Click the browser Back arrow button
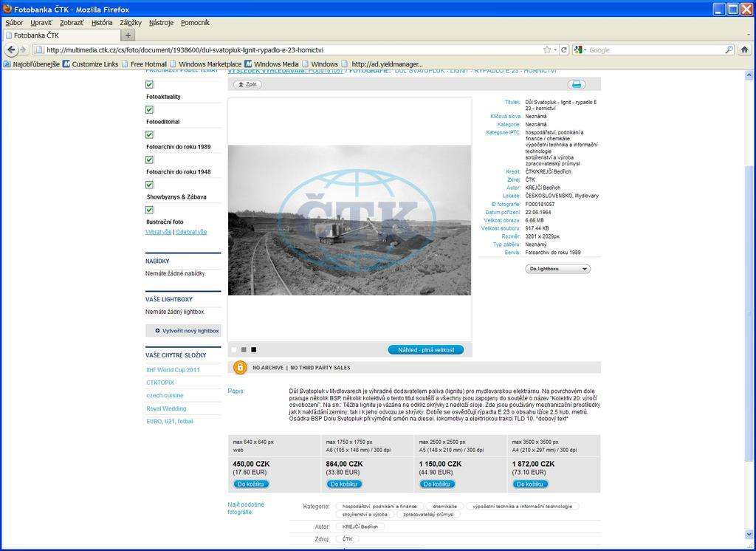The width and height of the screenshot is (756, 551). tap(10, 49)
